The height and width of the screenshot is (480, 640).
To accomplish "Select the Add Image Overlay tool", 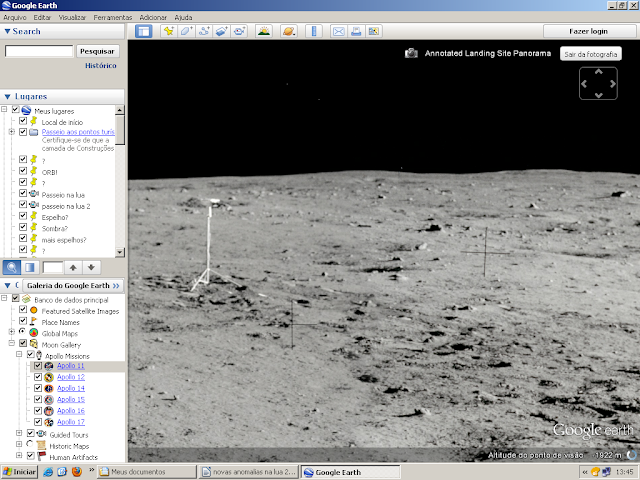I will pyautogui.click(x=222, y=31).
